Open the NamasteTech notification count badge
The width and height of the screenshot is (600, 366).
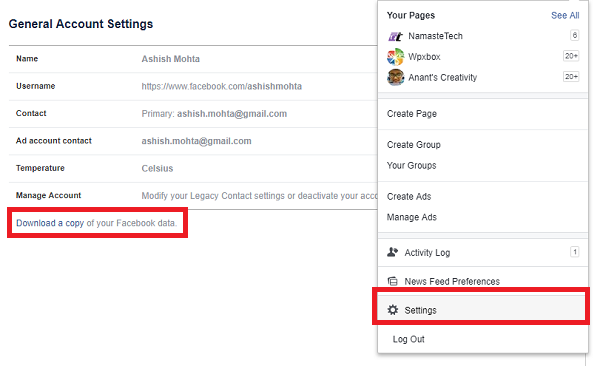point(574,35)
